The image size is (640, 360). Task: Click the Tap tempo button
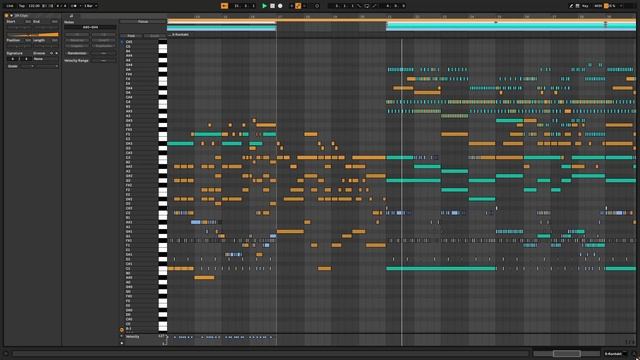click(x=22, y=6)
